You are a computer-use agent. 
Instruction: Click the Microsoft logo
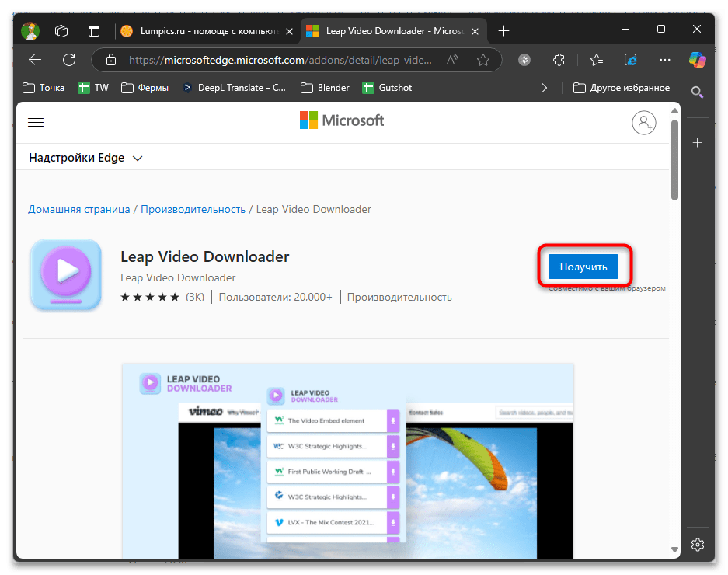[x=342, y=120]
